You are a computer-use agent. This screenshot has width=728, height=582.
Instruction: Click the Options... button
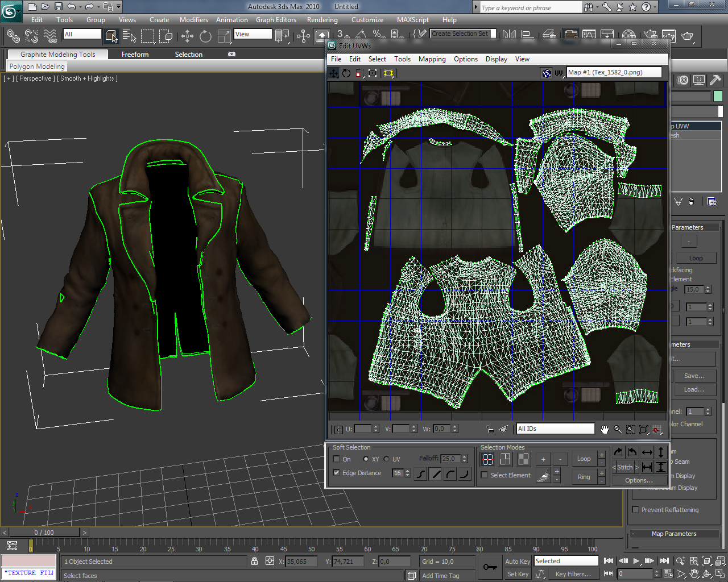[x=639, y=480]
